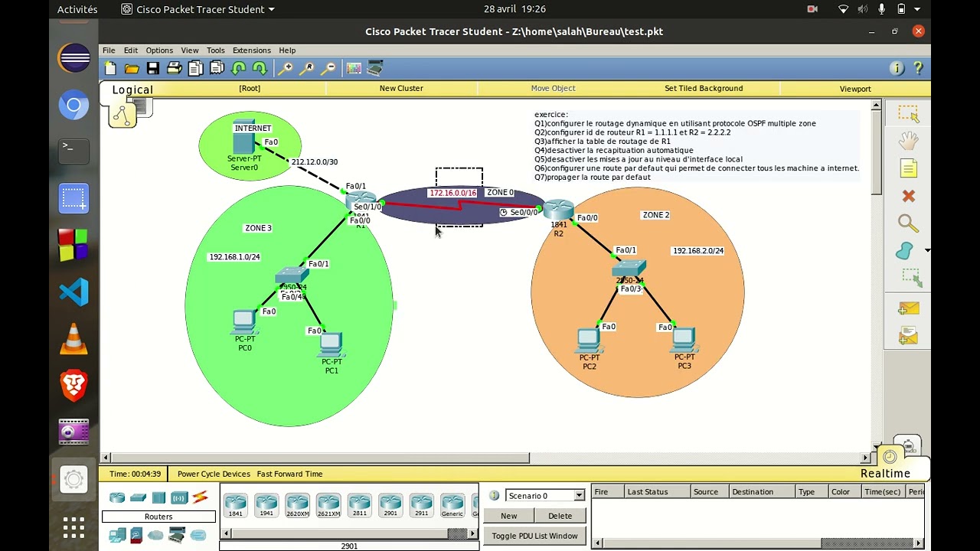The width and height of the screenshot is (980, 551).
Task: Click the Paste toolbar icon
Action: coord(217,68)
